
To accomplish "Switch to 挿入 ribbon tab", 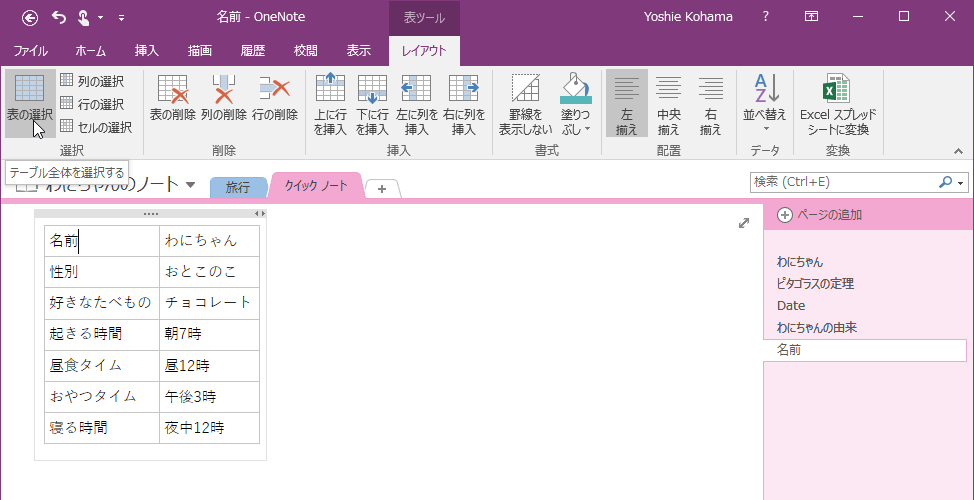I will point(147,51).
